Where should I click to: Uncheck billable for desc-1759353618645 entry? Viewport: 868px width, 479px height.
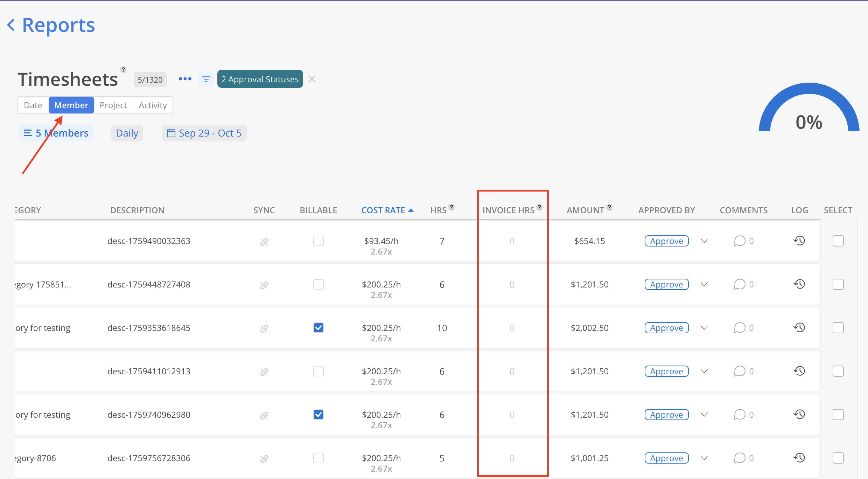pos(318,328)
